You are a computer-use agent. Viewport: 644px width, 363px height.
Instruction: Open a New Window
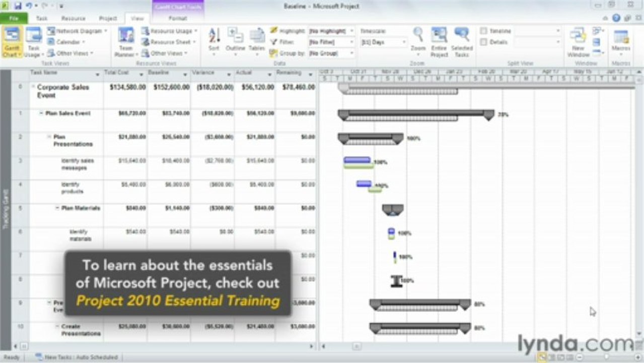point(578,42)
